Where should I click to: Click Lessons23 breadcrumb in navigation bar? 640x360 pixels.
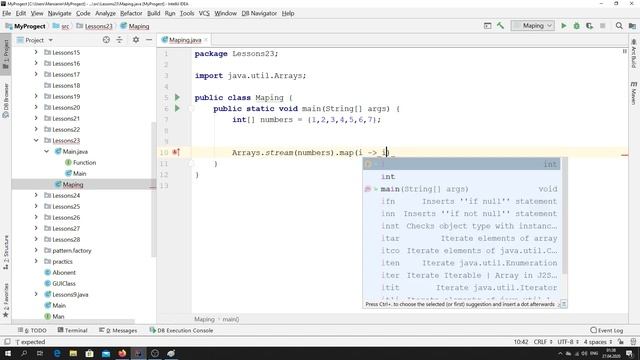(x=94, y=26)
